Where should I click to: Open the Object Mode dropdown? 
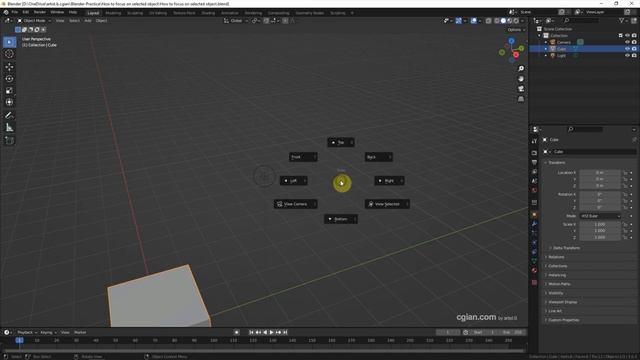(34, 21)
